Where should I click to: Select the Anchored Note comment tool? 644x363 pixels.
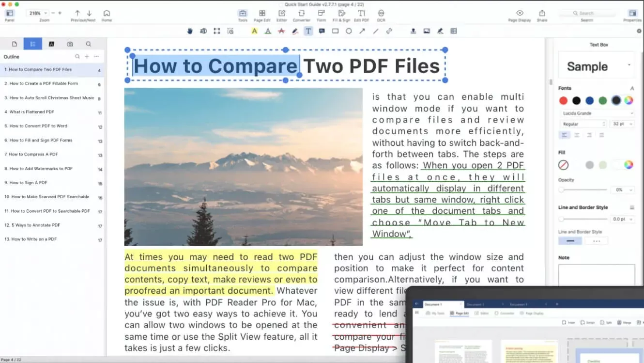(x=322, y=31)
